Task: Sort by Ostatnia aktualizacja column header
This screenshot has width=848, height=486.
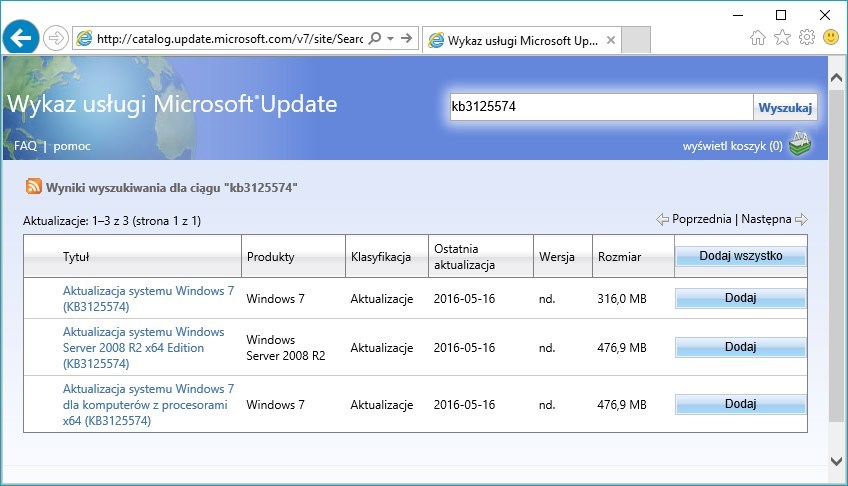Action: pos(465,257)
